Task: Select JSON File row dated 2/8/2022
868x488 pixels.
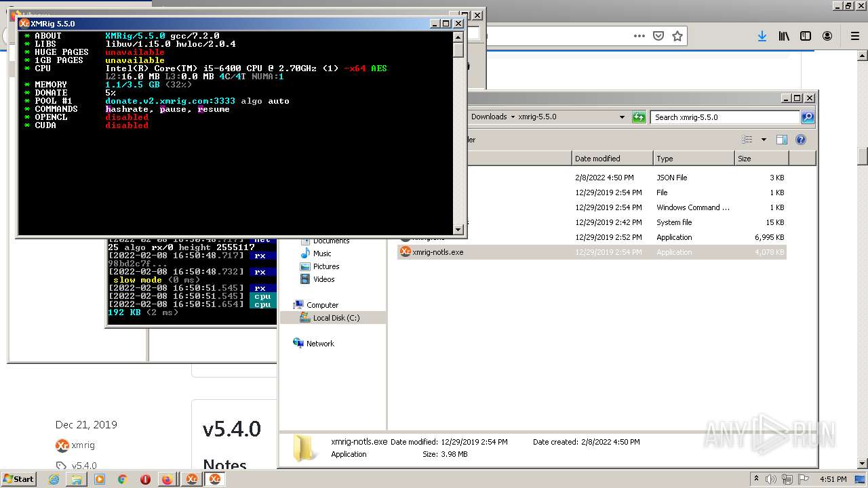Action: pos(592,178)
